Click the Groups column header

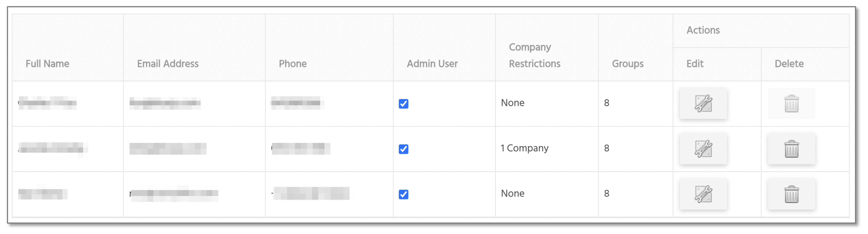tap(627, 63)
